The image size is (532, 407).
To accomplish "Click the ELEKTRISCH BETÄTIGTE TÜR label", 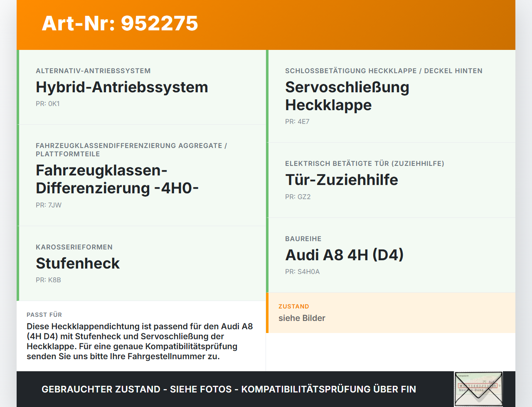I will (365, 163).
